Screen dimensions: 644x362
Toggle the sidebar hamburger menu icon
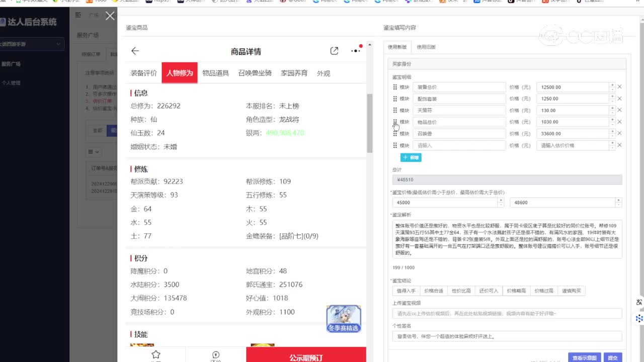pyautogui.click(x=78, y=16)
